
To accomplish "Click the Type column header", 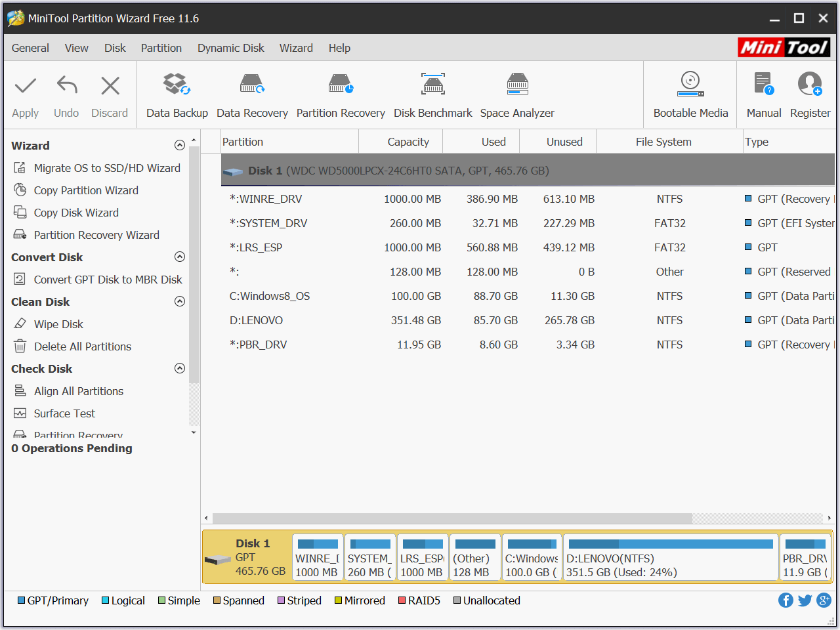I will coord(788,142).
